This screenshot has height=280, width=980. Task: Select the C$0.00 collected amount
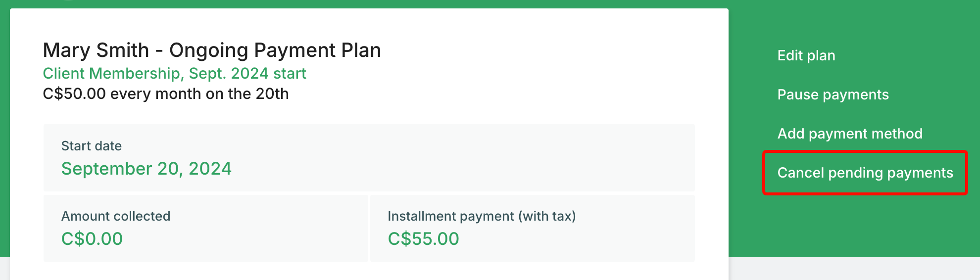[92, 239]
